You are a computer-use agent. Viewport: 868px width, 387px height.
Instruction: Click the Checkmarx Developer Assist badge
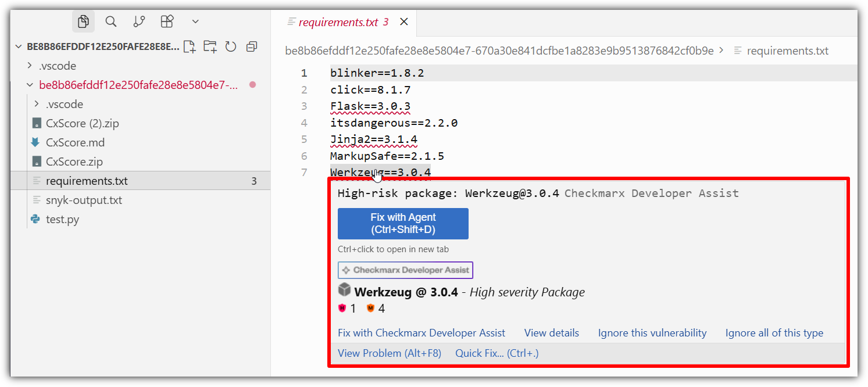click(x=405, y=270)
